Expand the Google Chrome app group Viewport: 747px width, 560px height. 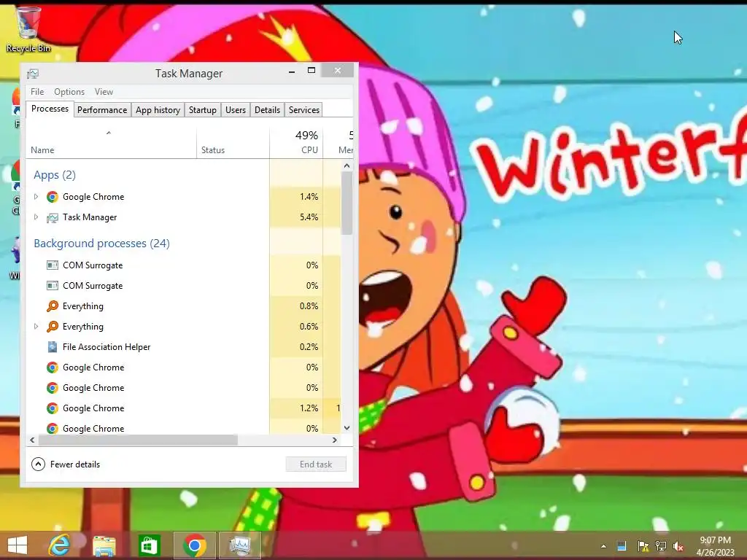tap(36, 197)
